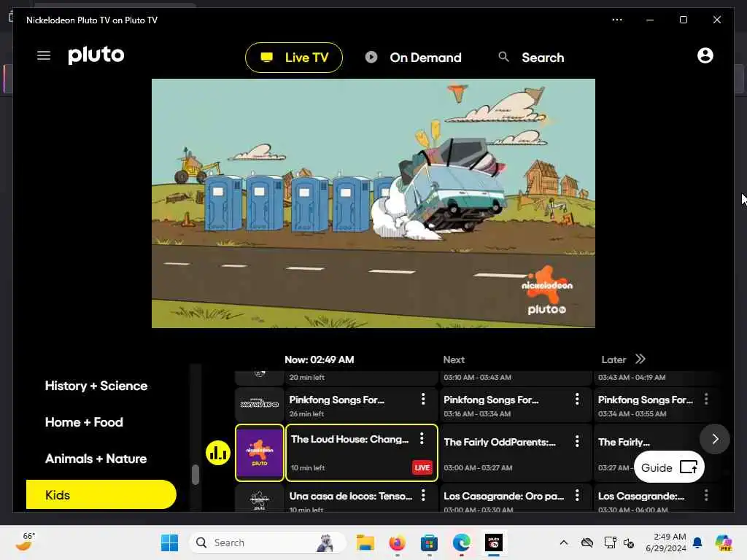Viewport: 747px width, 560px height.
Task: Open the weather widget showing 66°
Action: [26, 542]
